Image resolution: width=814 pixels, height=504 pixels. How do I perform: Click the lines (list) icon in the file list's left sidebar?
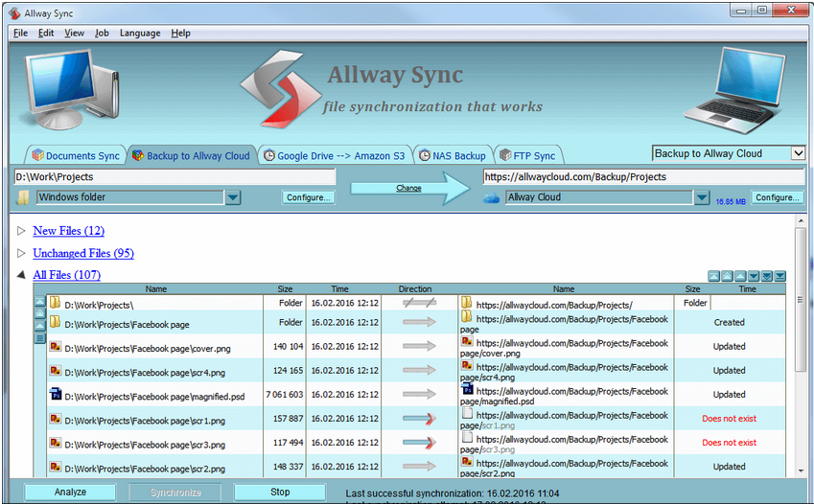tap(40, 338)
